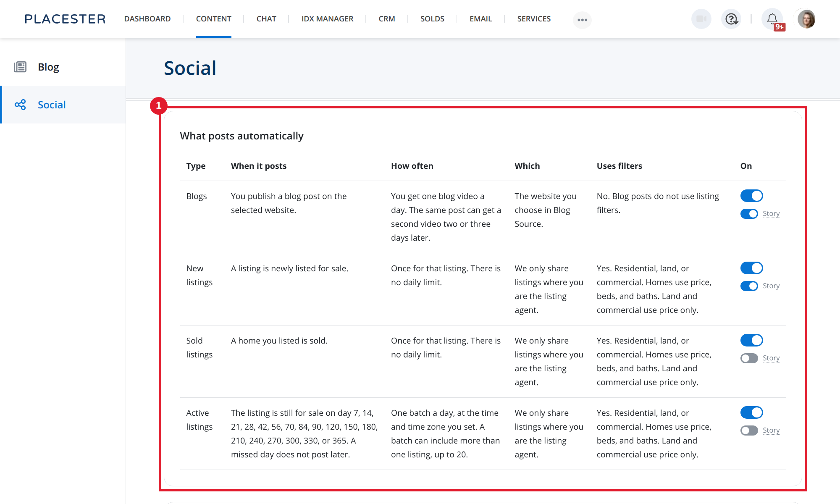Open Blog in the sidebar
The image size is (840, 504).
pos(63,67)
